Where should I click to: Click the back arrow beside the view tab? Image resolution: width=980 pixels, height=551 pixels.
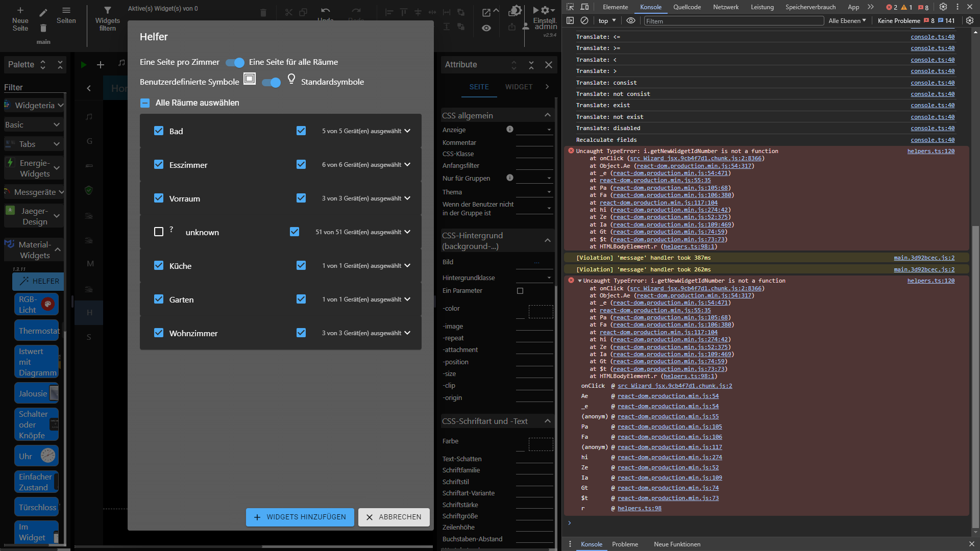coord(89,88)
